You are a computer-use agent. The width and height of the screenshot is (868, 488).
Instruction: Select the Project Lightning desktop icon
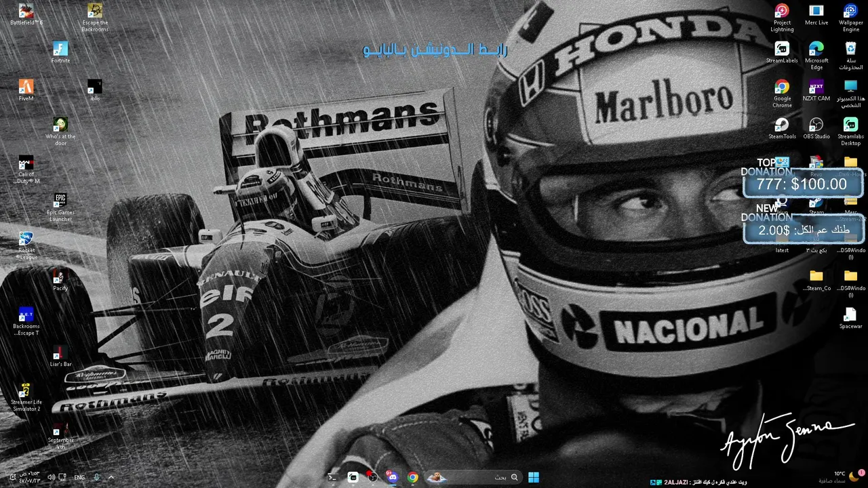coord(782,18)
